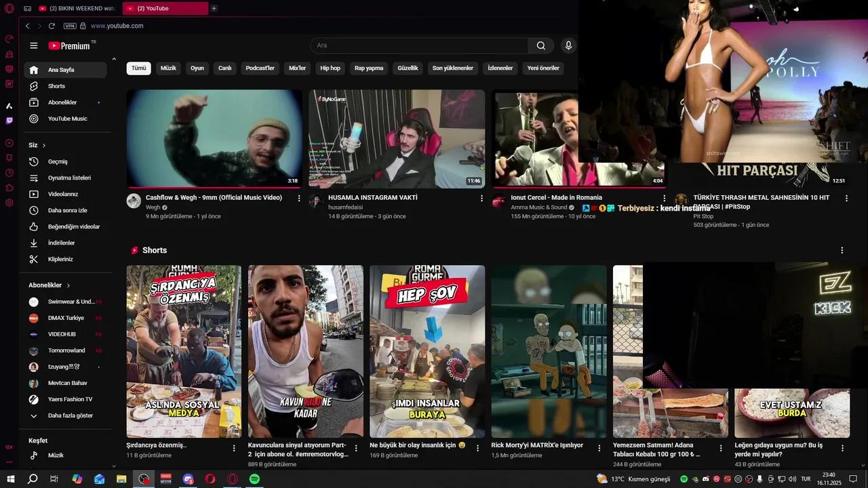Open the DMAX Turkiye subscription
868x488 pixels.
[x=65, y=318]
